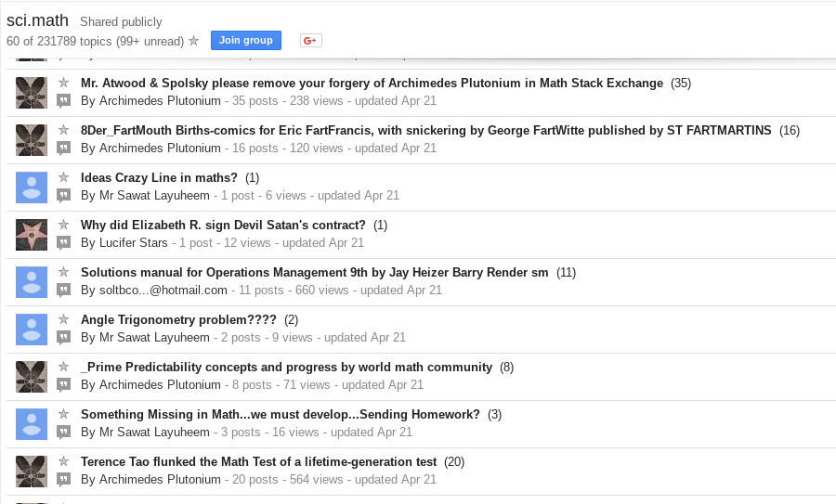The image size is (836, 504).
Task: Star the sci.math group in header
Action: pyautogui.click(x=193, y=41)
